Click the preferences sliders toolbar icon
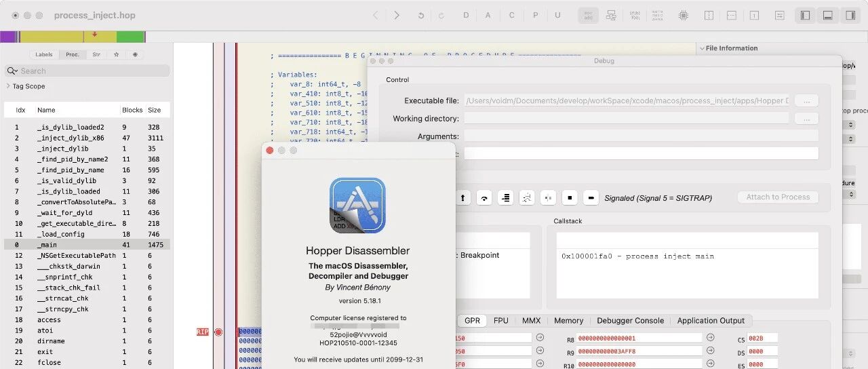Image resolution: width=868 pixels, height=369 pixels. point(780,15)
